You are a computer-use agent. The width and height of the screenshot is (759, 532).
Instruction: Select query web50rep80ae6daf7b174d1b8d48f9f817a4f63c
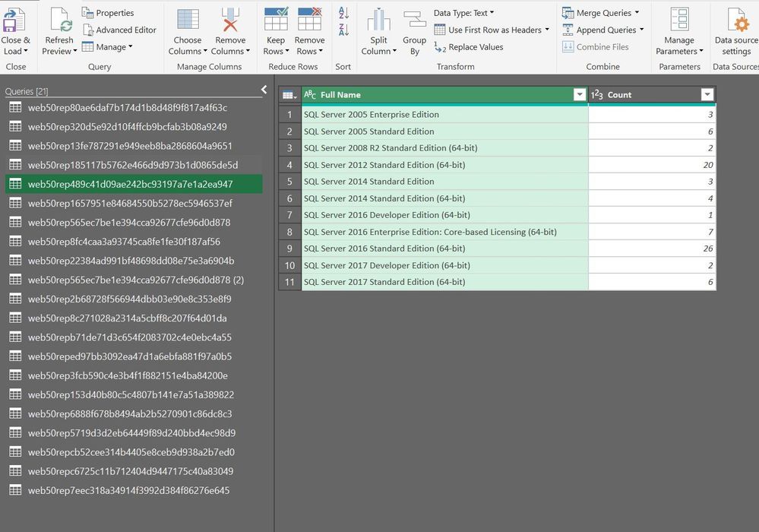127,108
